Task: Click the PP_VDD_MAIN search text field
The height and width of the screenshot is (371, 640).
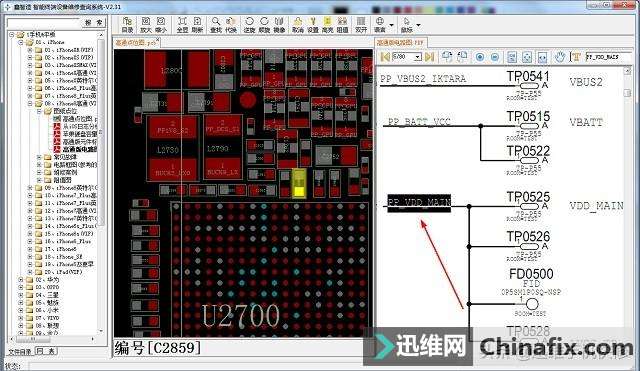Action: click(x=608, y=57)
